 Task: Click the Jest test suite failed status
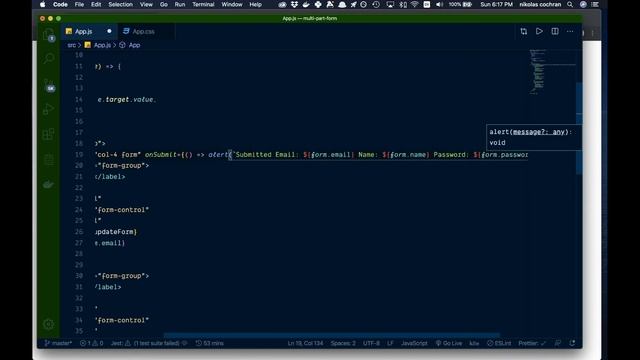pyautogui.click(x=149, y=343)
